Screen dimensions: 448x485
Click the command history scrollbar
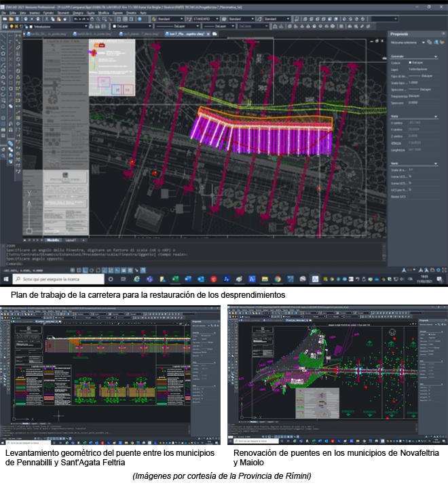click(x=384, y=252)
